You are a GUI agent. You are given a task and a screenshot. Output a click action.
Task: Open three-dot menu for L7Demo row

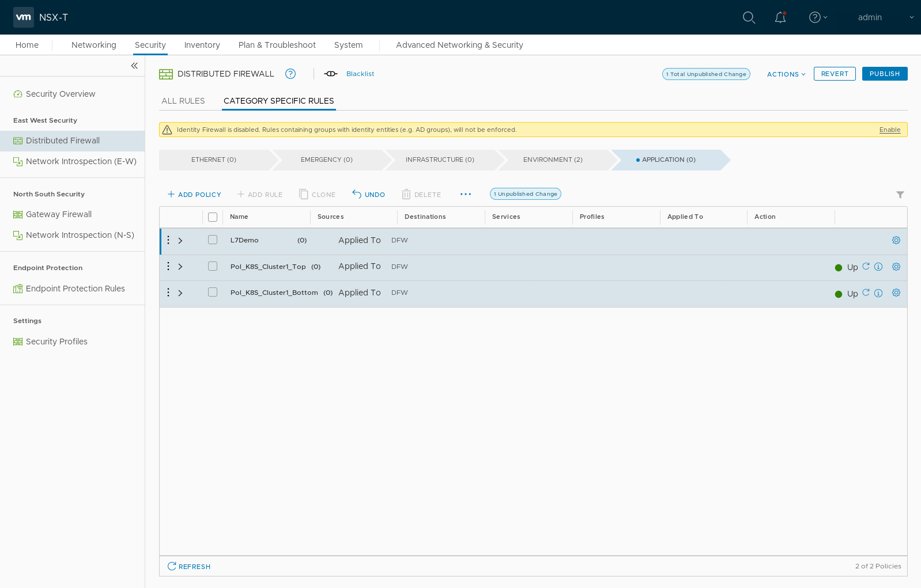[168, 240]
